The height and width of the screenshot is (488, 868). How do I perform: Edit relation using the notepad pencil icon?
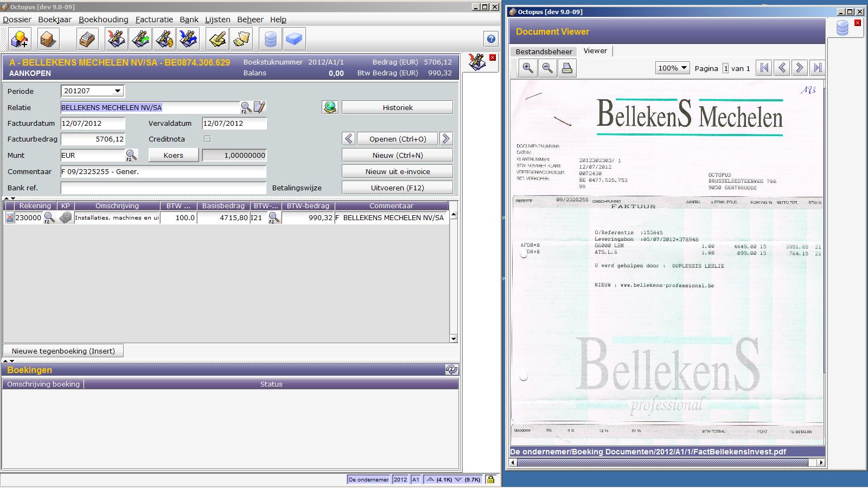coord(259,107)
